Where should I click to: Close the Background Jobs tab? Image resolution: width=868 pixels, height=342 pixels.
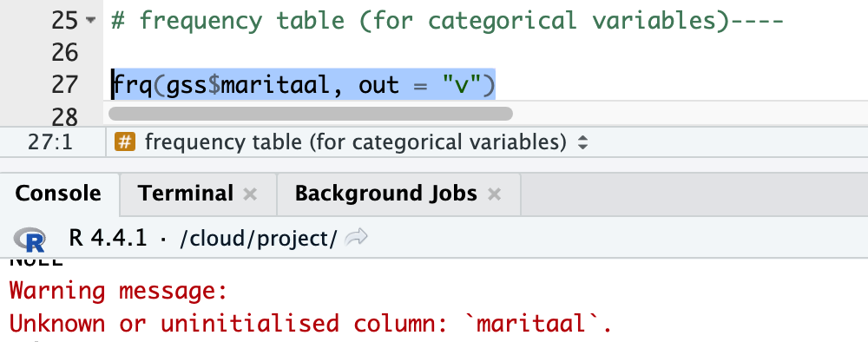click(495, 194)
